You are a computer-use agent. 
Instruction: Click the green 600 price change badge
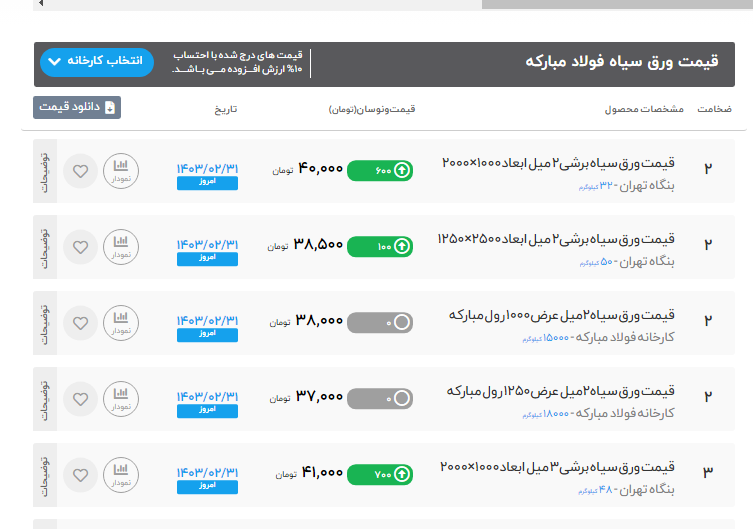(380, 171)
